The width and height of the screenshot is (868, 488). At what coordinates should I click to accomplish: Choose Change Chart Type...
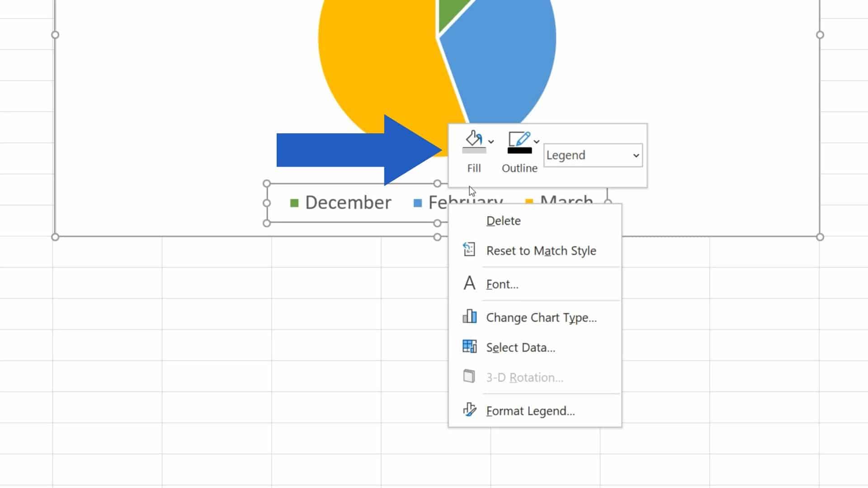pyautogui.click(x=535, y=318)
